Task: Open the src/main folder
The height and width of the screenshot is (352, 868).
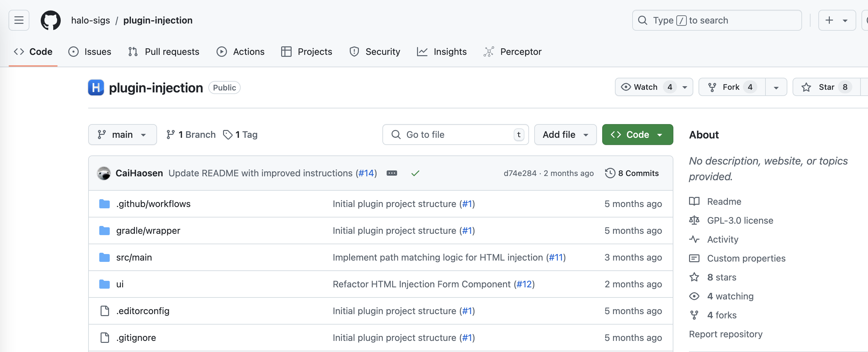Action: pyautogui.click(x=134, y=257)
